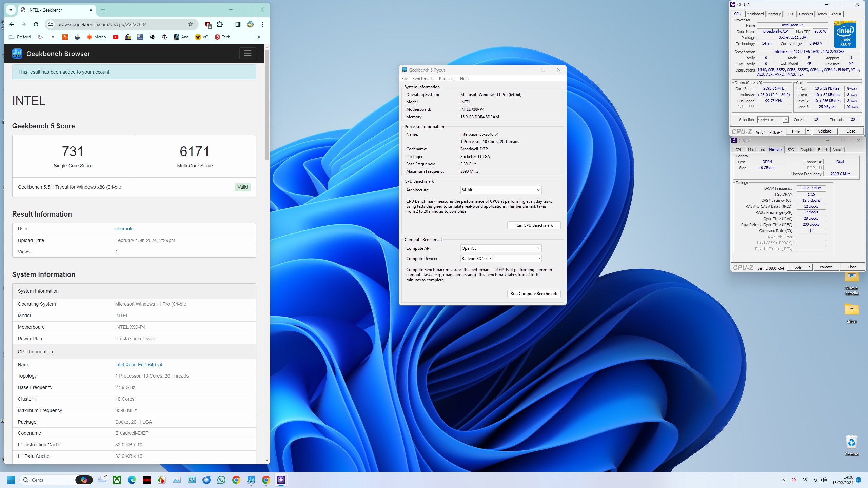The height and width of the screenshot is (488, 868).
Task: Open user sburnolo profile link
Action: 124,229
